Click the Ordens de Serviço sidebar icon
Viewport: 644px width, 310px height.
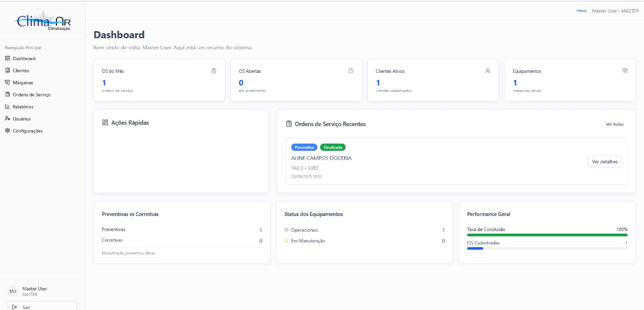tap(8, 94)
